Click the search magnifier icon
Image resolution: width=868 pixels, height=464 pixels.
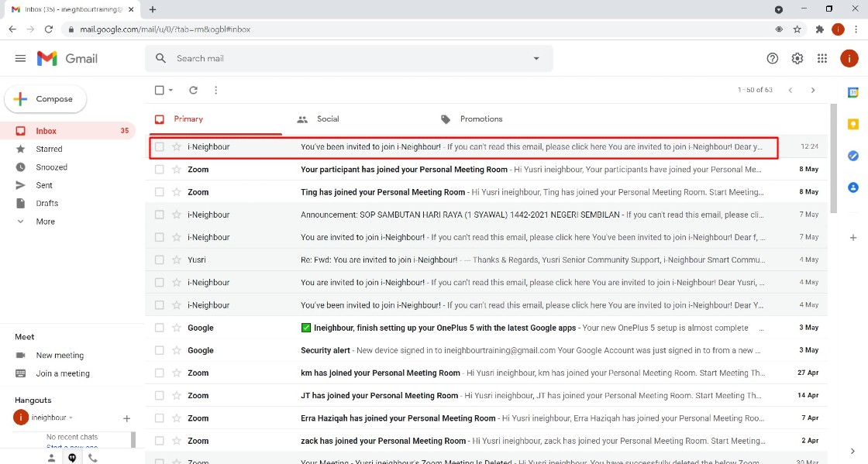coord(160,58)
